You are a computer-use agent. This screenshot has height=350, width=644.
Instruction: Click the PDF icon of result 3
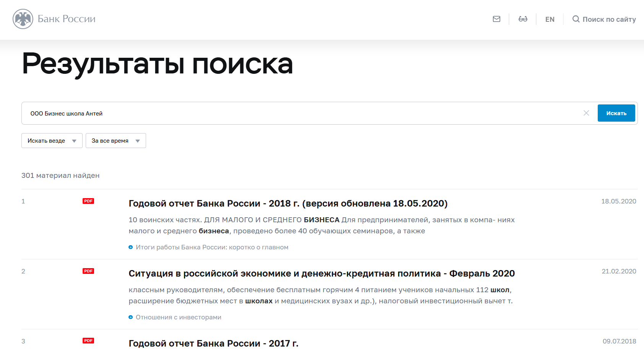click(88, 341)
